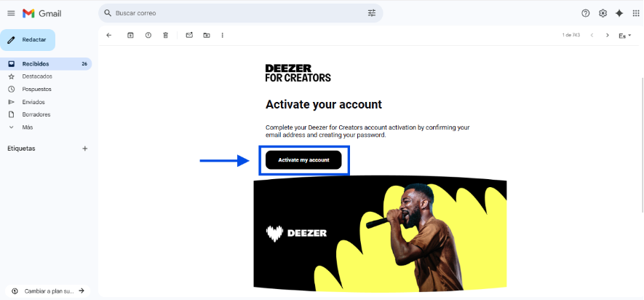Go back to inbox with arrow
Screen dimensions: 644x300
click(x=109, y=36)
